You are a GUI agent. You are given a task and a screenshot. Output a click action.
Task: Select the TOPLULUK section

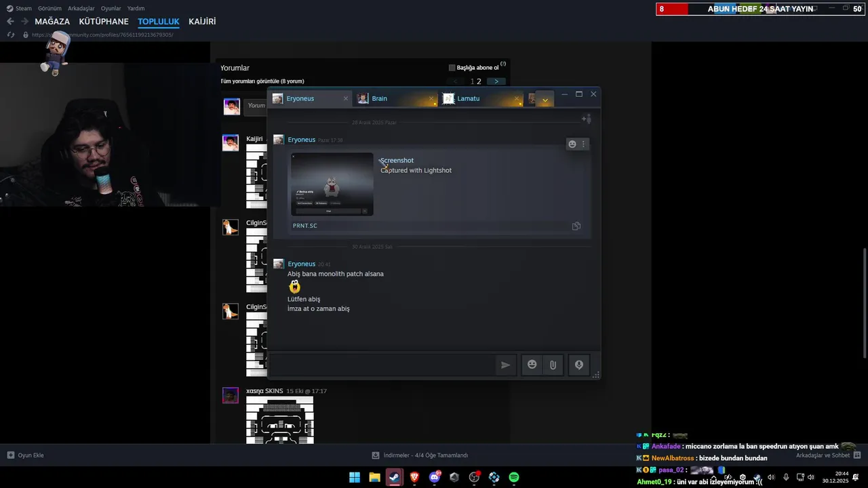coord(159,22)
